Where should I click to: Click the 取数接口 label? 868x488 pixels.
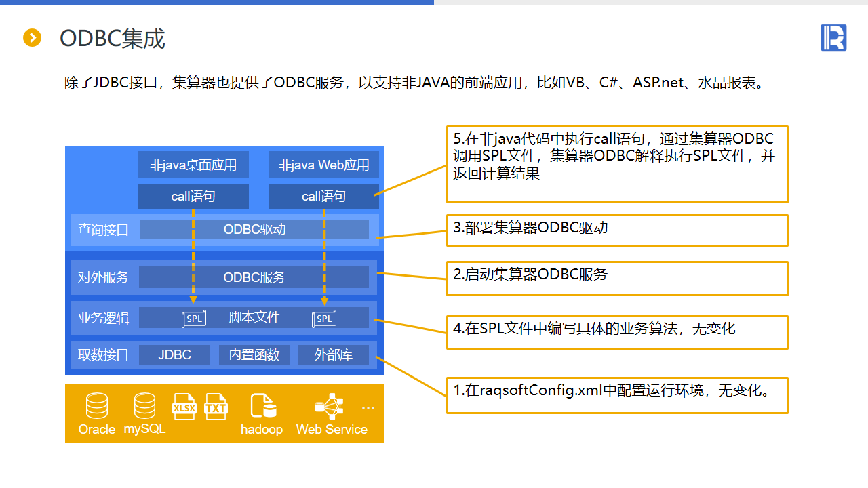(x=103, y=354)
